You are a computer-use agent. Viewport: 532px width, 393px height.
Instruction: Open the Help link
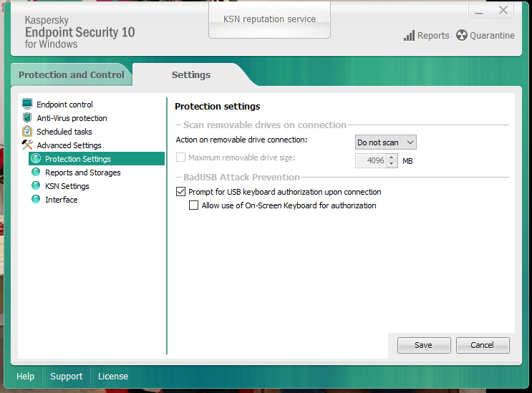[26, 377]
